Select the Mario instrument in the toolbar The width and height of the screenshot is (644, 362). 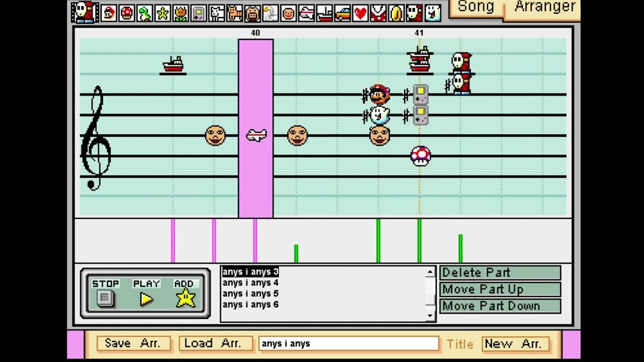[108, 13]
